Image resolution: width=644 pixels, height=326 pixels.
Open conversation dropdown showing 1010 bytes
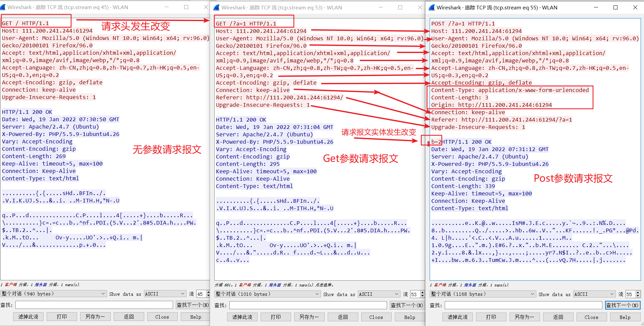(x=268, y=294)
